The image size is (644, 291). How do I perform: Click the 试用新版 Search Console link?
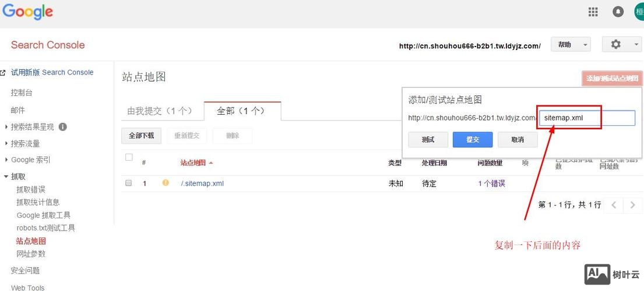(x=52, y=72)
